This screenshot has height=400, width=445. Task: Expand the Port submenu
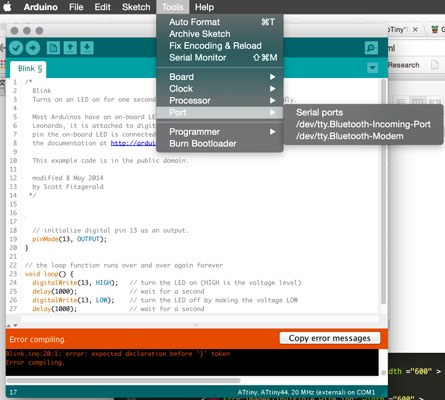220,113
